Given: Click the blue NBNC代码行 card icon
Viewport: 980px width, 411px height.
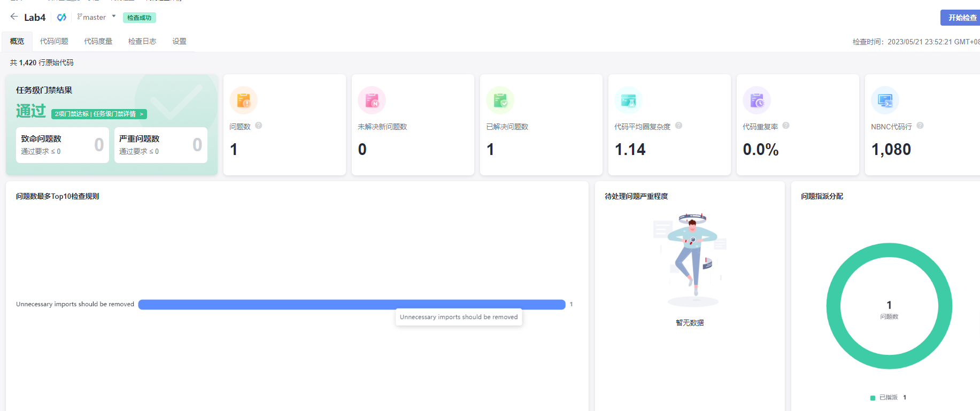Looking at the screenshot, I should click(x=885, y=100).
